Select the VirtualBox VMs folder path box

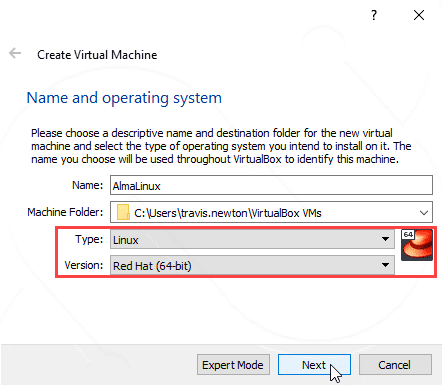271,212
